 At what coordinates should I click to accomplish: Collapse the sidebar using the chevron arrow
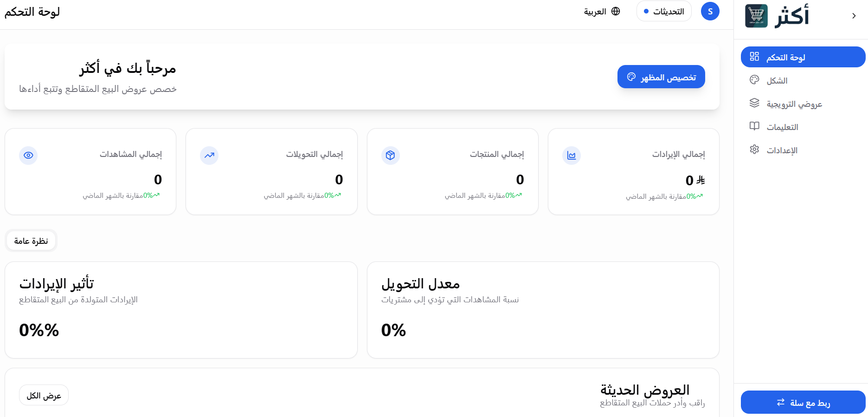click(x=854, y=16)
